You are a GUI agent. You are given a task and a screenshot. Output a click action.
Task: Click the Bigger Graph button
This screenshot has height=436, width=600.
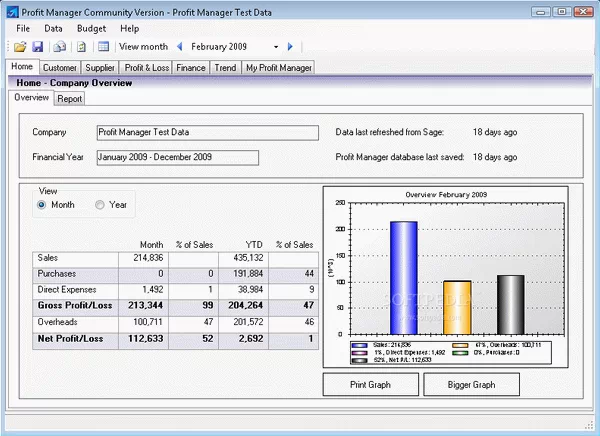tap(471, 385)
